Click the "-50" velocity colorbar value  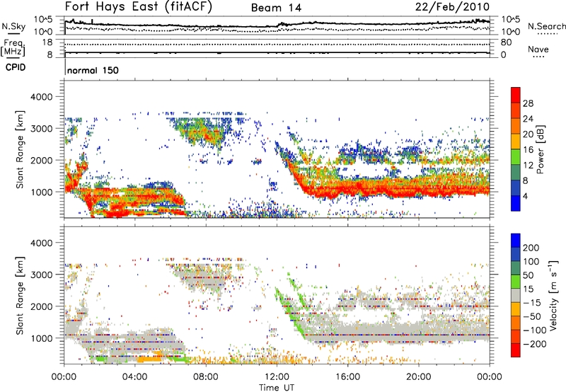click(x=532, y=316)
